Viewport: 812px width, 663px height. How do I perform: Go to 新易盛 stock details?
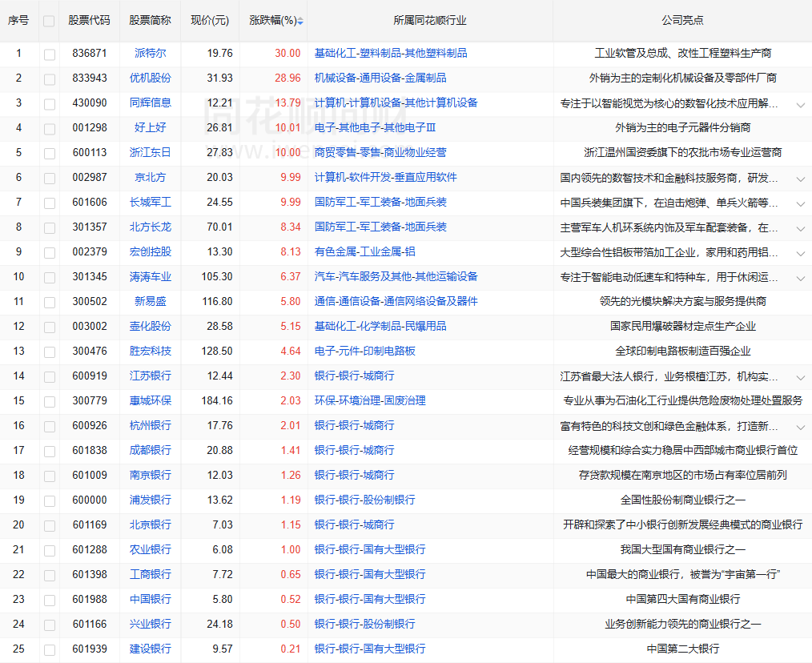point(151,301)
